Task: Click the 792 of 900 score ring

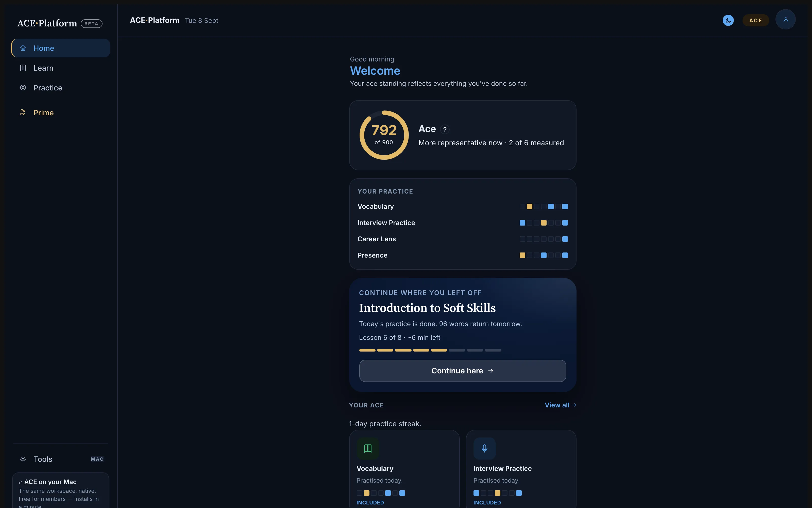Action: pyautogui.click(x=384, y=135)
